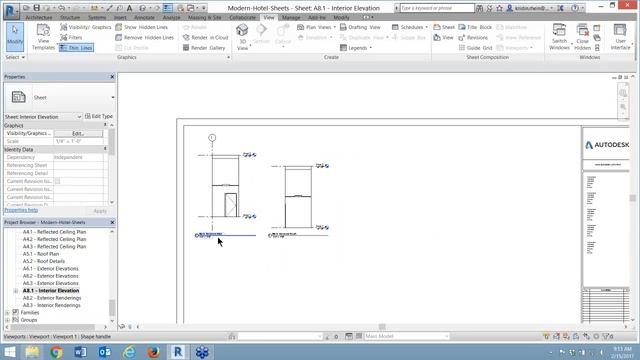640x360 pixels.
Task: Click Close Hidden windows
Action: [582, 37]
